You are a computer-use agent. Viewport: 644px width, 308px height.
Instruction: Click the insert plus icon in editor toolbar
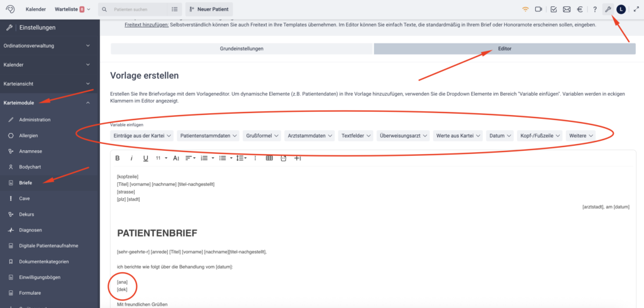pyautogui.click(x=298, y=158)
